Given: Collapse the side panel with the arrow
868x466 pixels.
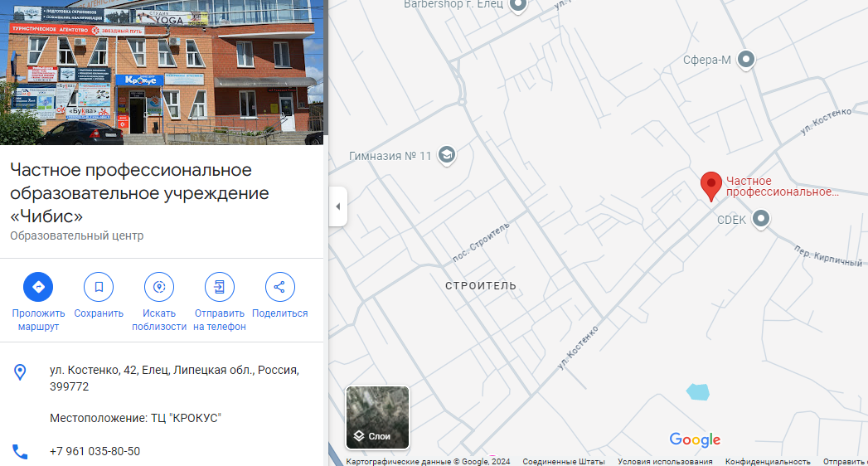Looking at the screenshot, I should [x=338, y=206].
